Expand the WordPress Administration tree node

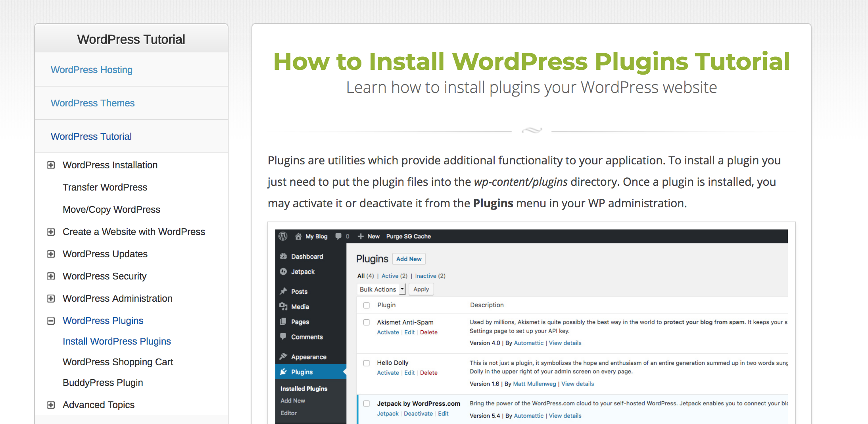pyautogui.click(x=51, y=299)
